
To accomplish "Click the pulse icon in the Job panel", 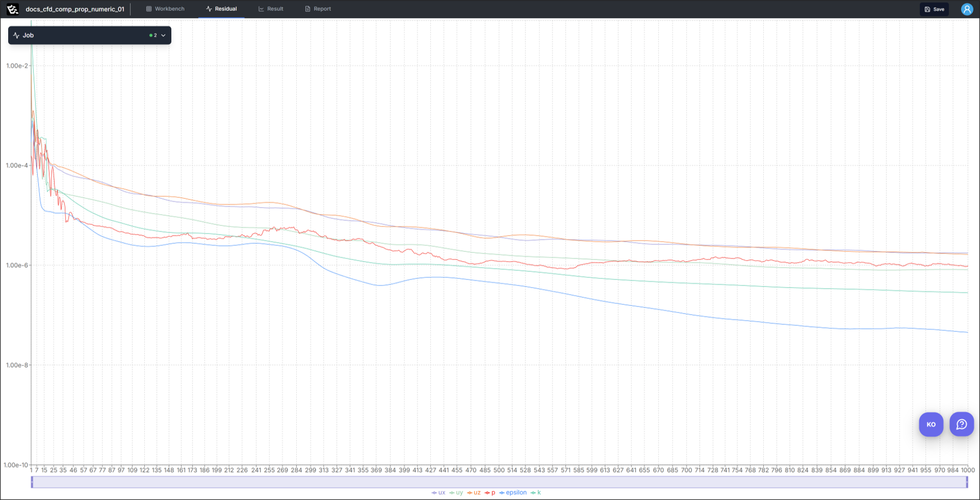I will click(16, 35).
